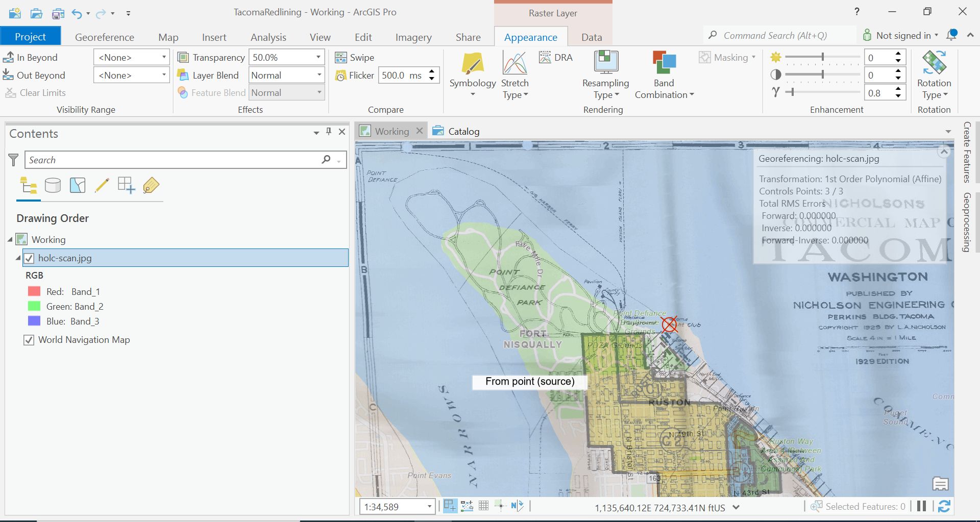Collapse the holc-scan.jpg layer legend
The height and width of the screenshot is (522, 980).
pos(18,258)
